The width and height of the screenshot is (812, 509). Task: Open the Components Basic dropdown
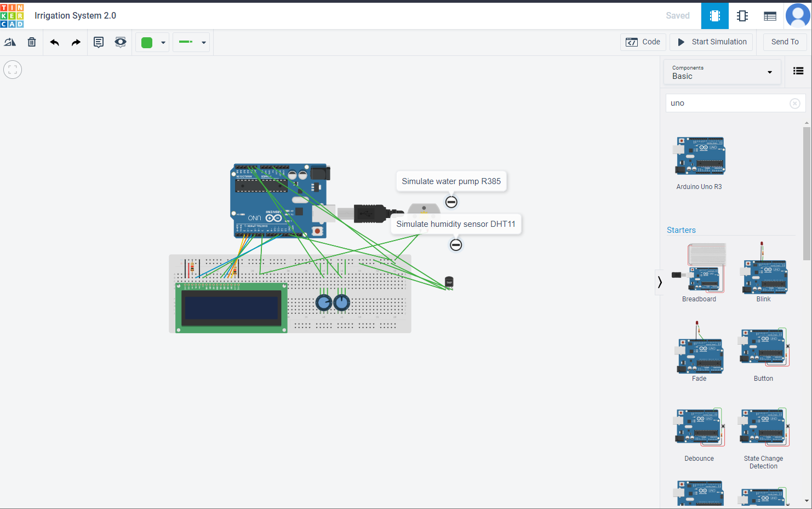722,72
